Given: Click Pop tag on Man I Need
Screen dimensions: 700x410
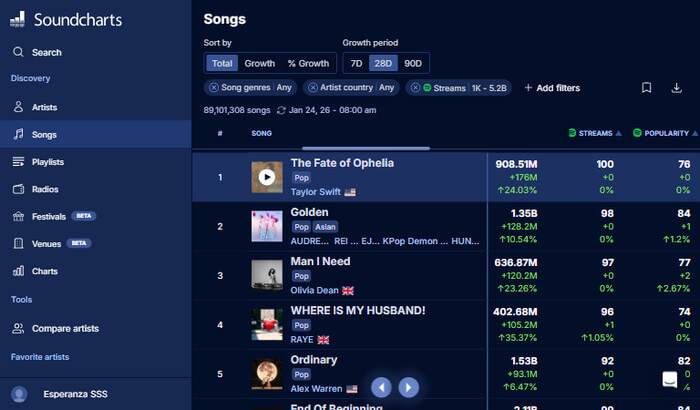Looking at the screenshot, I should tap(301, 276).
